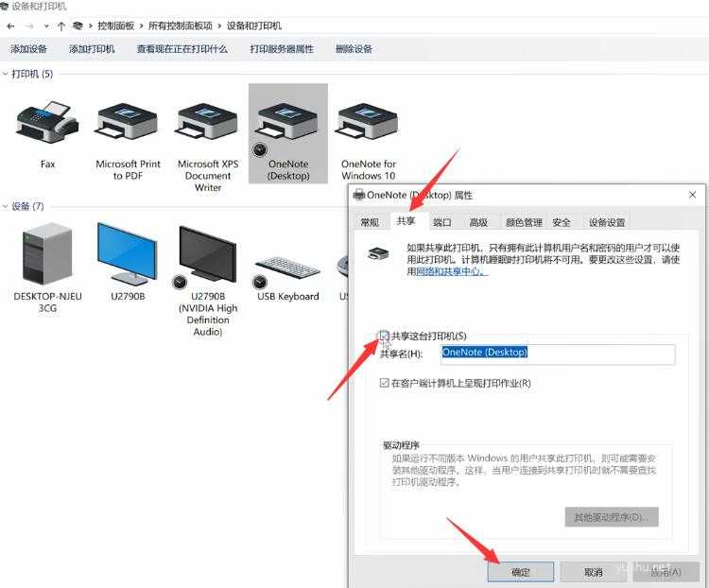709x588 pixels.
Task: Switch to the 颜色管理 tab
Action: pos(524,222)
